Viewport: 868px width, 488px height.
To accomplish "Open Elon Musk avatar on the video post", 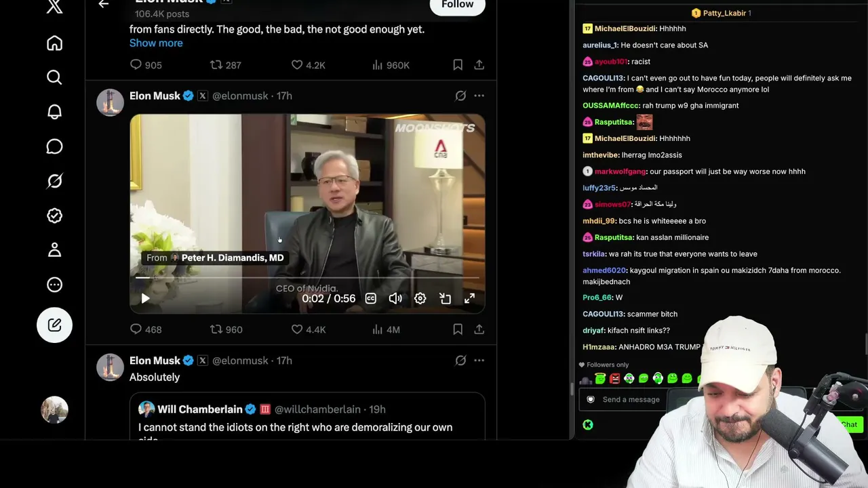I will [x=110, y=102].
